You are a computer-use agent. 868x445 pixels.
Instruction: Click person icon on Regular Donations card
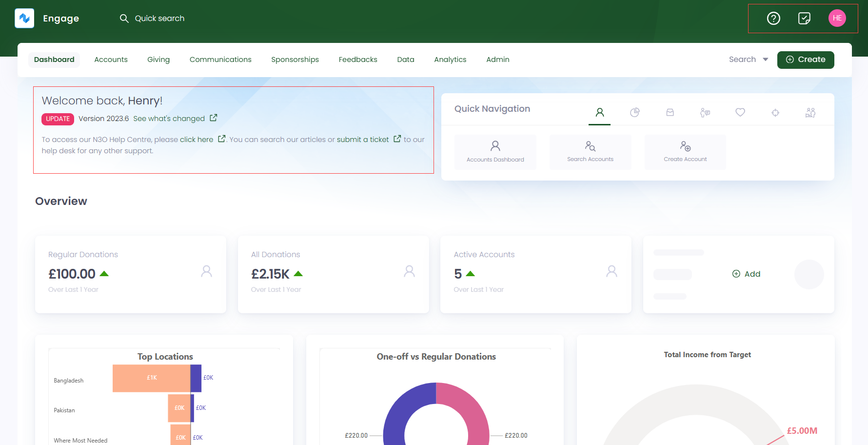[x=207, y=271]
